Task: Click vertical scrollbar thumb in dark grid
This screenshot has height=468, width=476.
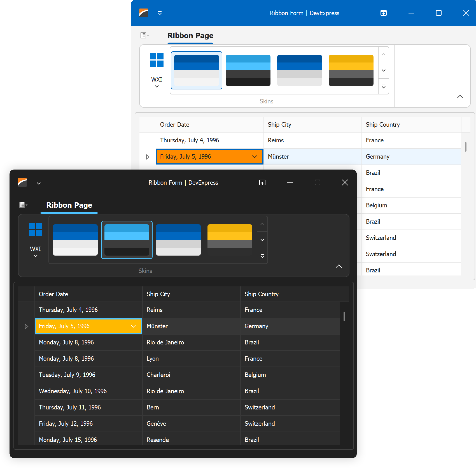Action: click(344, 316)
